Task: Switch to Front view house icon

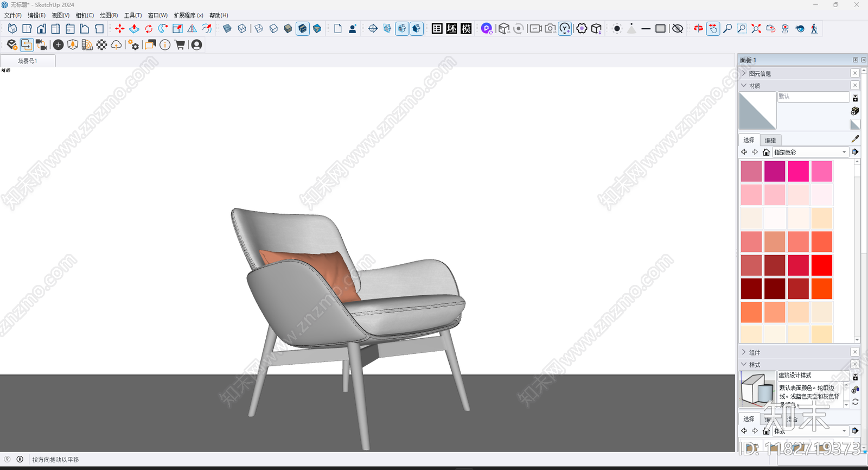Action: point(41,28)
